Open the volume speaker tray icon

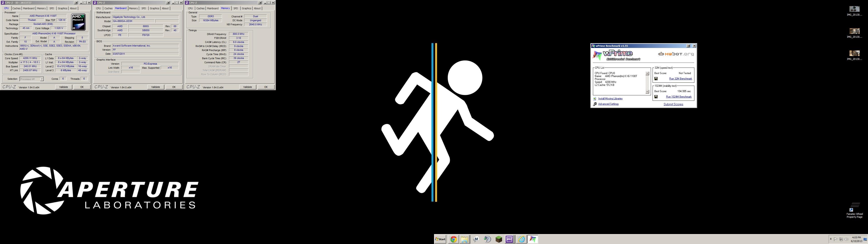click(847, 239)
